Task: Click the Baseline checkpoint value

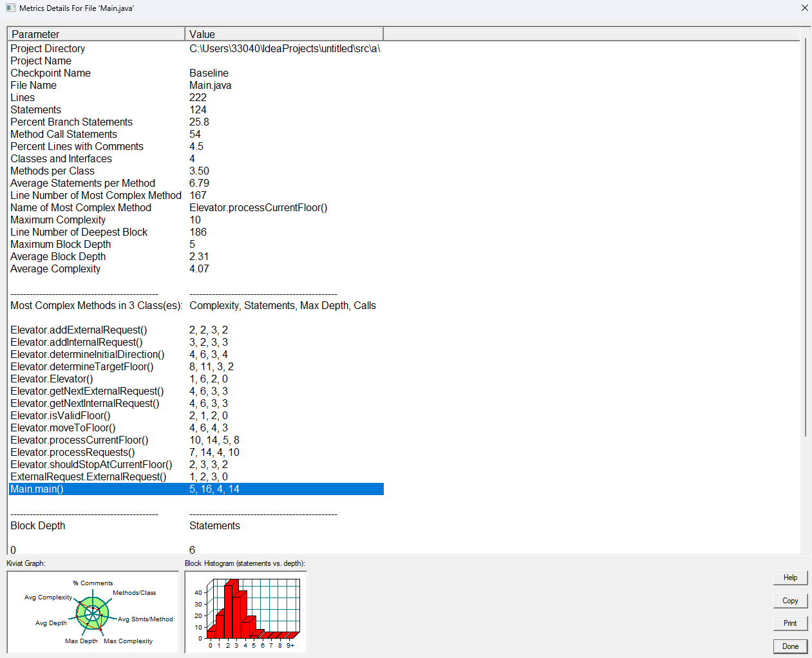Action: (x=209, y=73)
